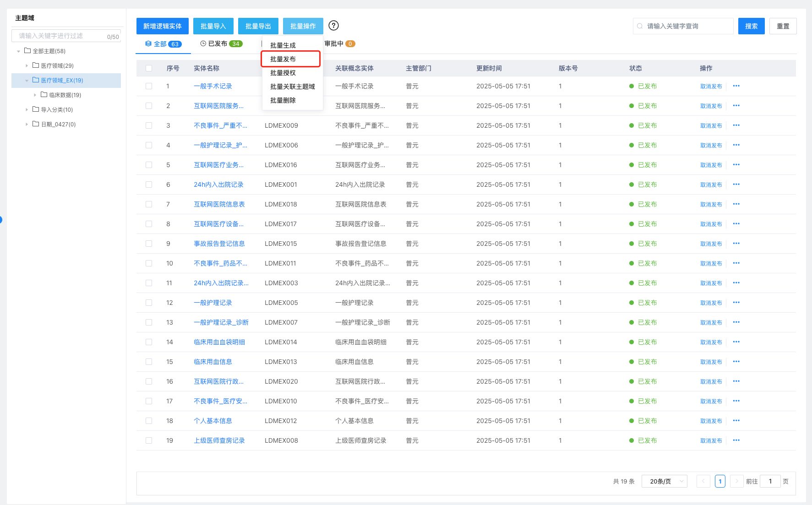Click the folder icon of 导入分类(10)
The height and width of the screenshot is (505, 812).
35,109
